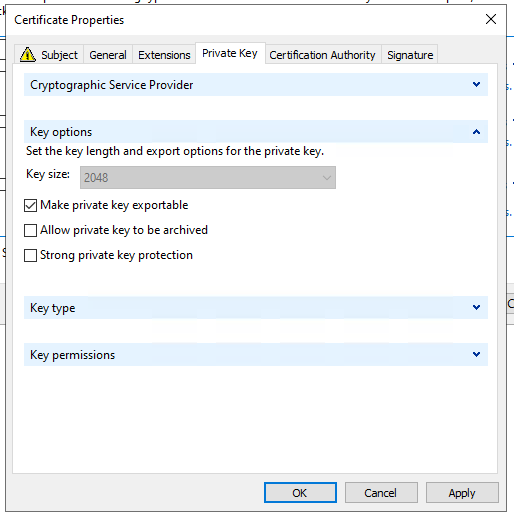Enable Allow private key to be archived

[x=30, y=230]
